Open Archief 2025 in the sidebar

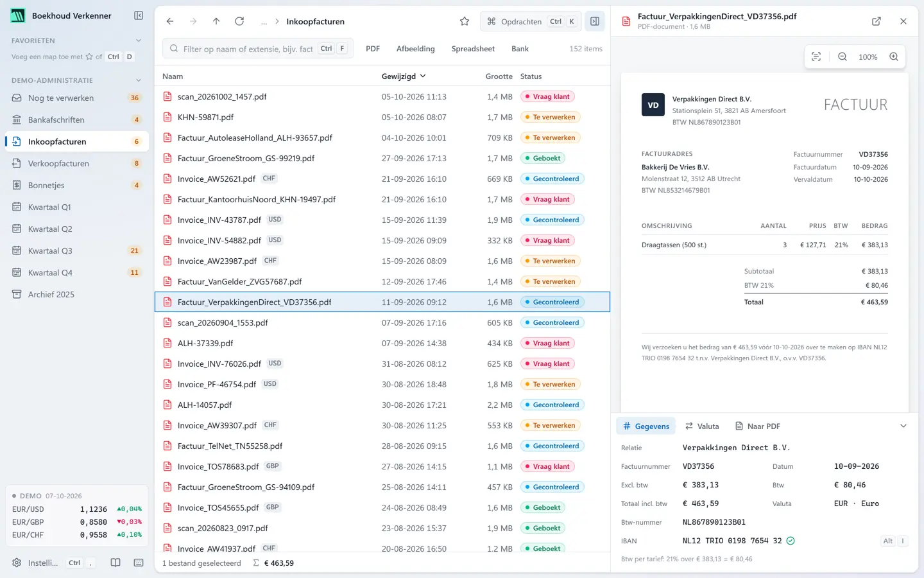[x=77, y=294]
